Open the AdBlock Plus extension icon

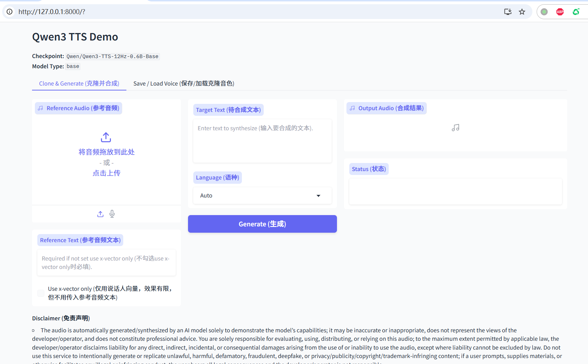click(x=560, y=12)
